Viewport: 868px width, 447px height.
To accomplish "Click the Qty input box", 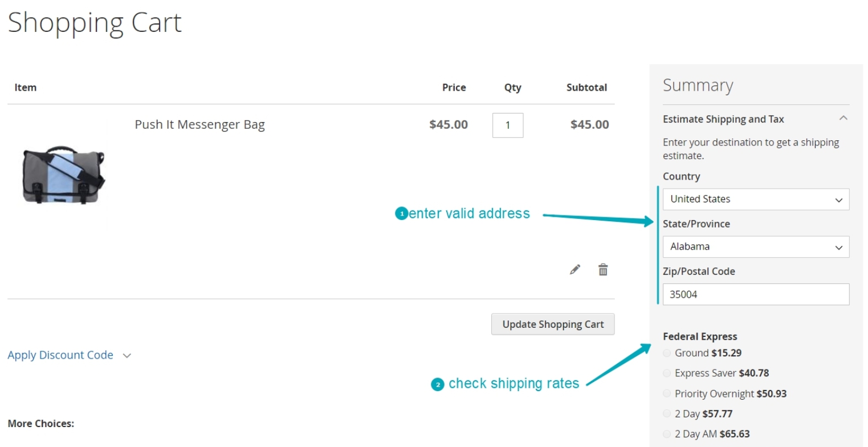I will (x=508, y=125).
